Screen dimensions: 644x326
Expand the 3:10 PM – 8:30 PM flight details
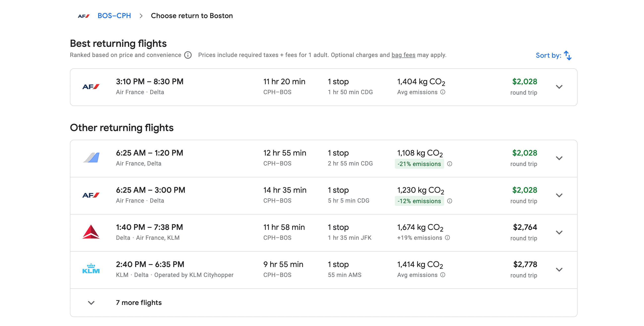click(559, 87)
